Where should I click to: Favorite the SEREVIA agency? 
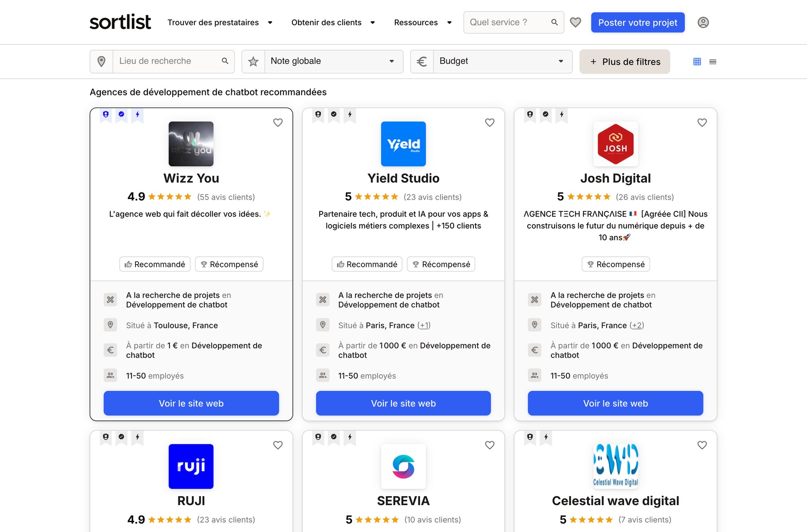click(490, 445)
